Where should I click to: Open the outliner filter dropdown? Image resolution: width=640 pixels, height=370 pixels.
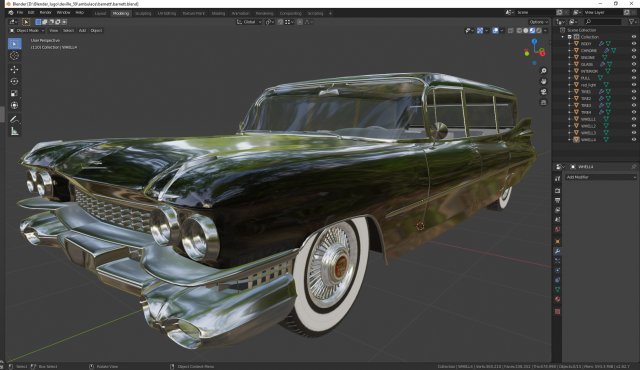(x=633, y=22)
